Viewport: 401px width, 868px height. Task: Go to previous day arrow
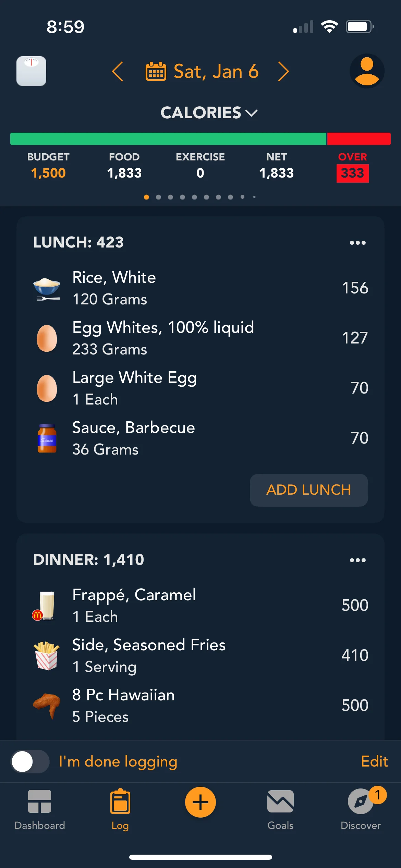pyautogui.click(x=118, y=72)
